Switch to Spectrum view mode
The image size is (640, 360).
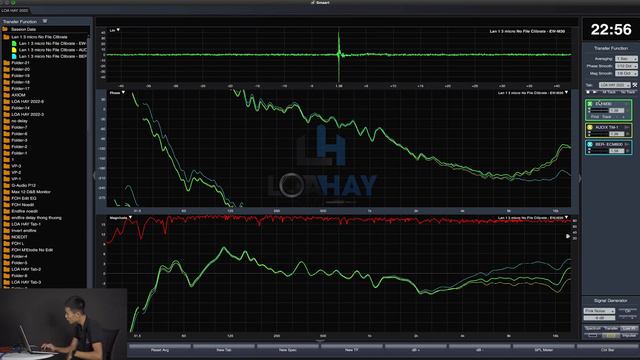pos(593,329)
